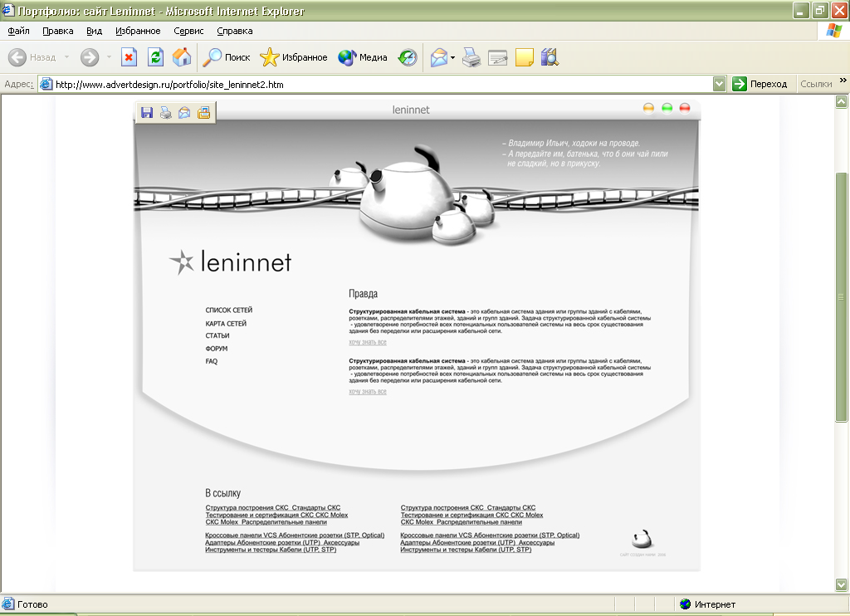Click the Internet Explorer icon in the title bar
Image resolution: width=850 pixels, height=616 pixels.
8,10
